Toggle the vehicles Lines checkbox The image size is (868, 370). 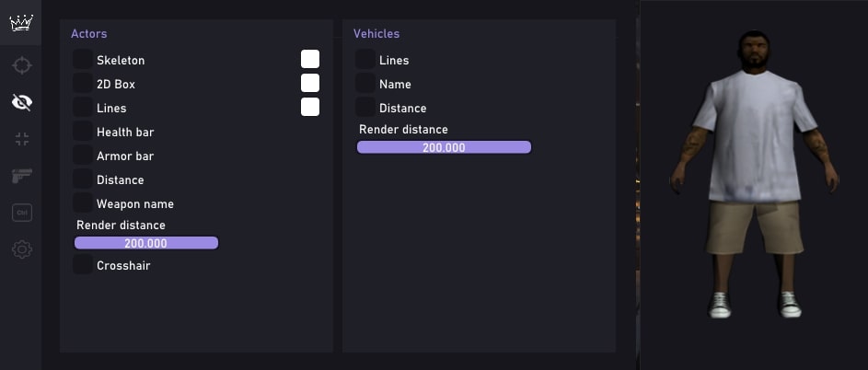pyautogui.click(x=365, y=59)
